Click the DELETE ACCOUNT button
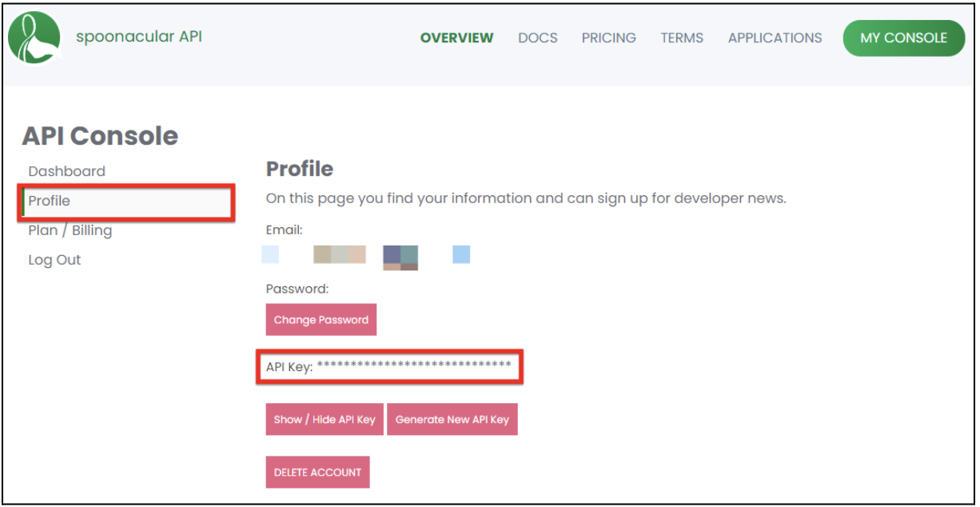Viewport: 980px width, 507px height. [318, 472]
